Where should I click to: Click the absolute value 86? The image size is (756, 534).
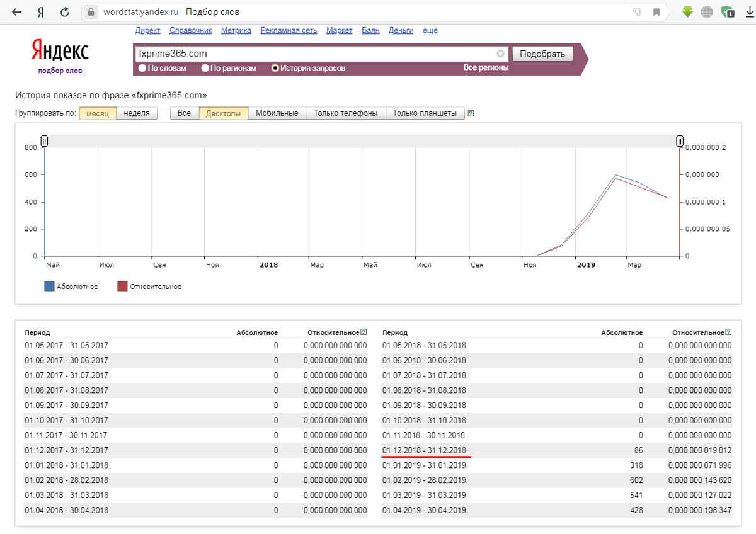(639, 450)
